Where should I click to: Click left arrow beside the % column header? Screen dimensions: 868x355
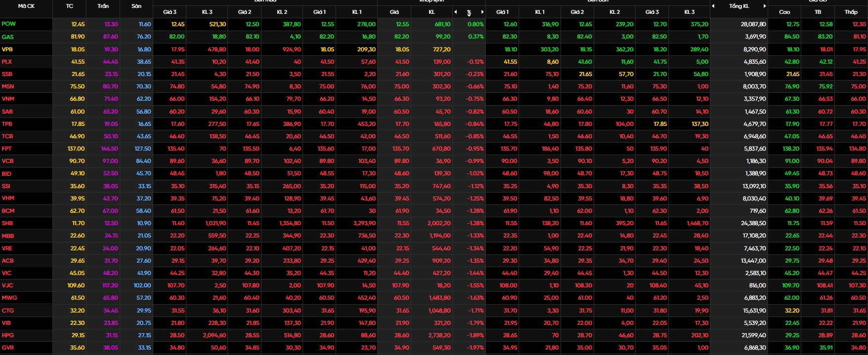point(455,12)
